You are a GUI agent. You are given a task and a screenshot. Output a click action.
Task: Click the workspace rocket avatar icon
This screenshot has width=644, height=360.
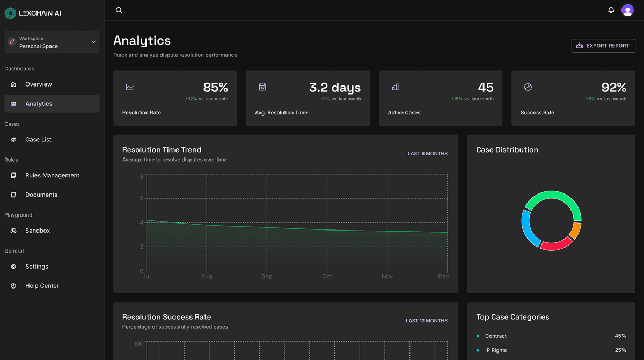point(12,42)
